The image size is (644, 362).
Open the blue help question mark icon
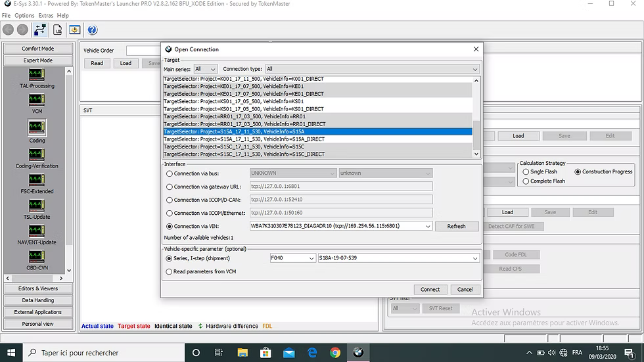[93, 30]
